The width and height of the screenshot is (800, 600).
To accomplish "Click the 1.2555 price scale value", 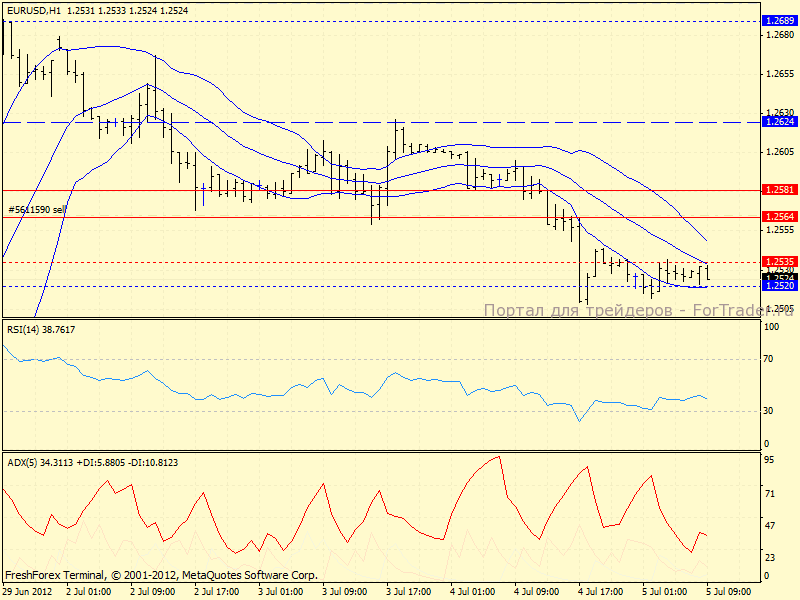I will [x=780, y=230].
